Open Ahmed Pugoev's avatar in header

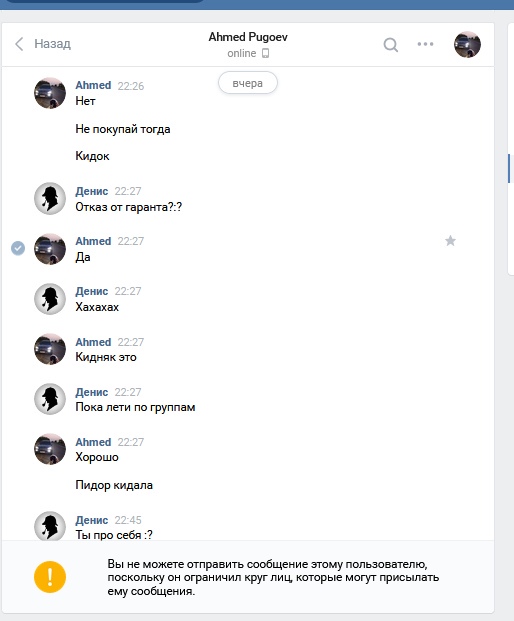(467, 45)
